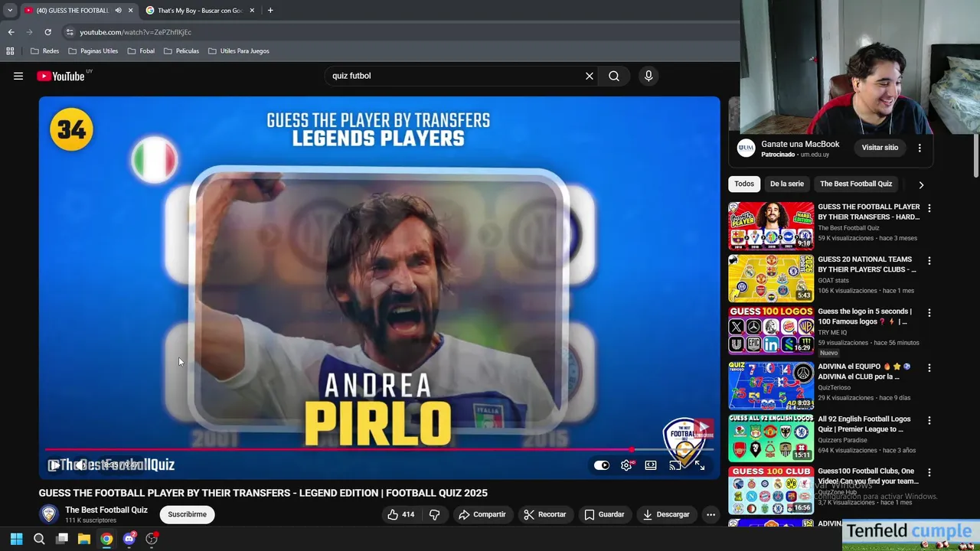Open the YouTube hamburger guide menu

point(18,76)
